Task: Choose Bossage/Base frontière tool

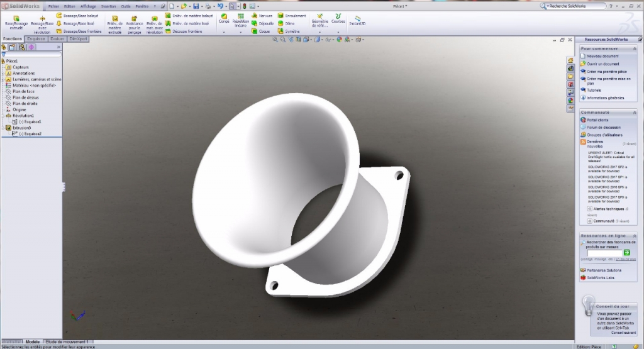Action: point(79,31)
